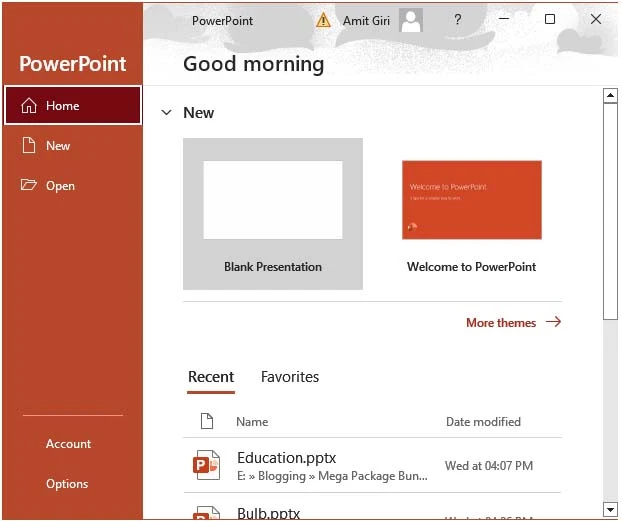Collapse the New section chevron
The image size is (622, 521).
tap(167, 113)
